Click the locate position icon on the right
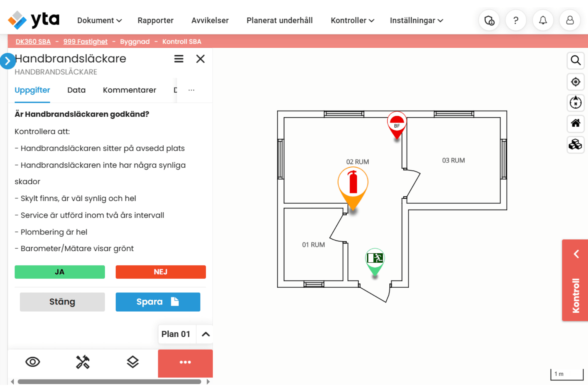588x392 pixels. 576,82
